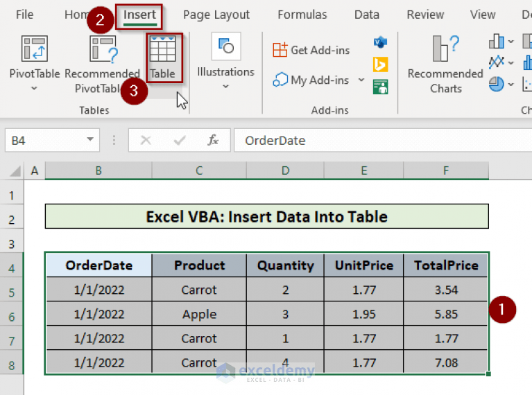This screenshot has height=395, width=532.
Task: Click the Cancel X in formula bar
Action: click(146, 140)
